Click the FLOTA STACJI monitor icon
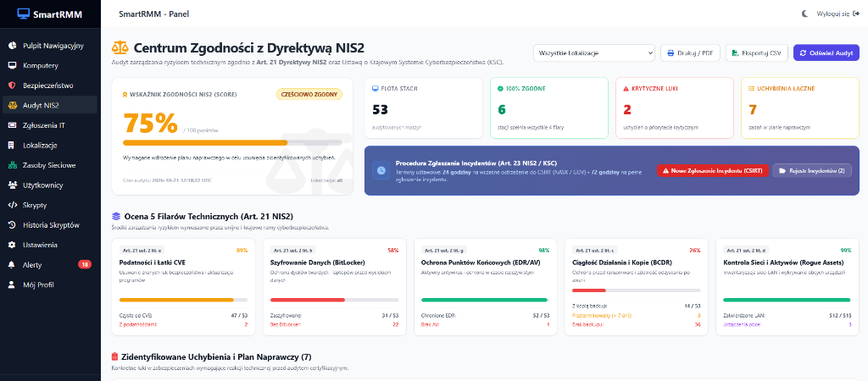Screen dimensions: 868x381 tap(376, 88)
